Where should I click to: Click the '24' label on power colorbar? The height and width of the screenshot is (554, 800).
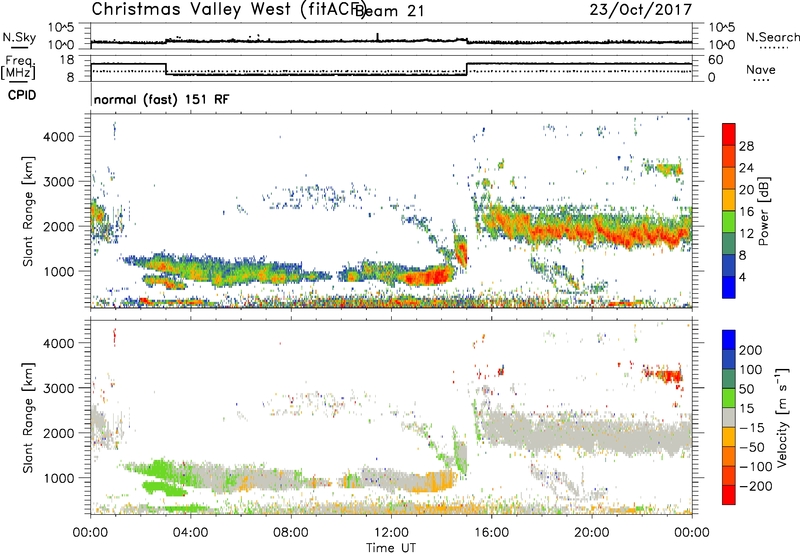746,168
